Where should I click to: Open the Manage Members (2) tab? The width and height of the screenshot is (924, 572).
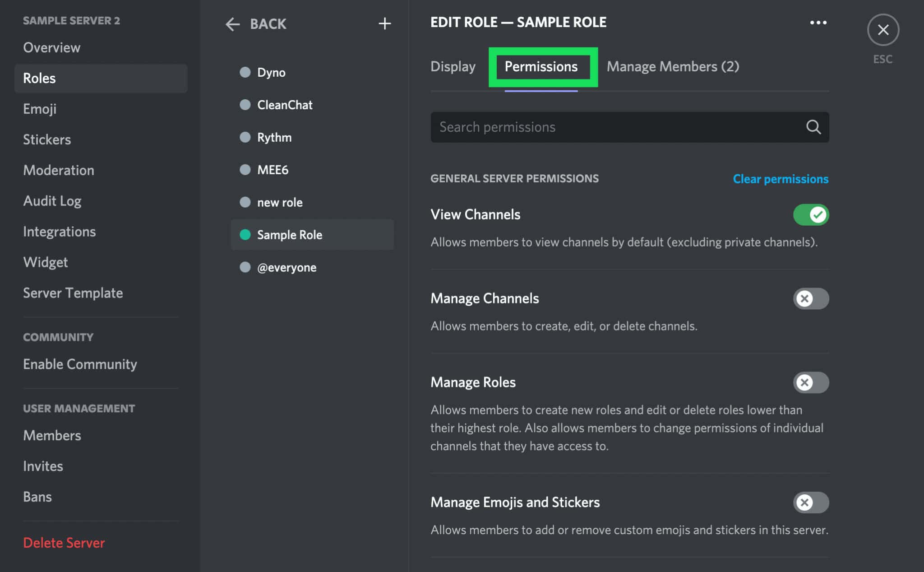click(x=673, y=66)
